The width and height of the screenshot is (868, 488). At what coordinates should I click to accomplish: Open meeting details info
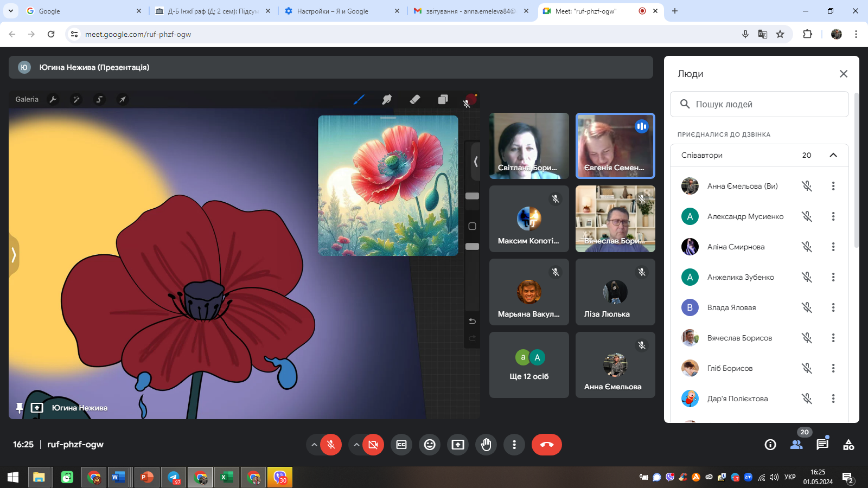770,445
